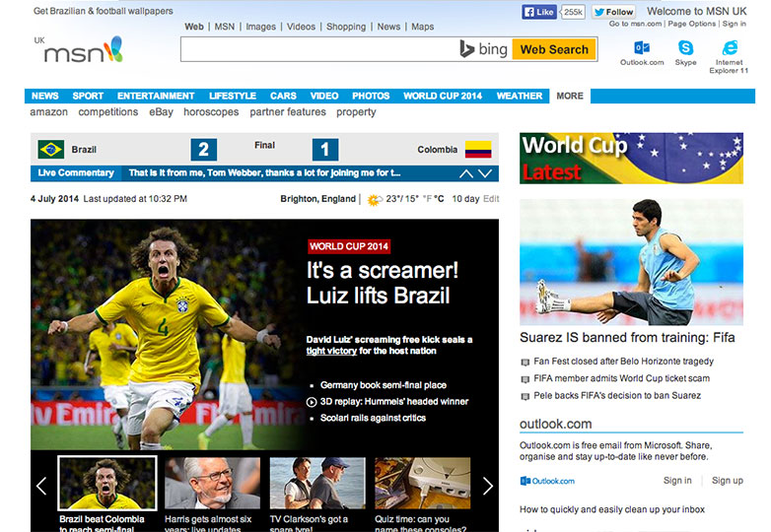Click the property sub-navigation link
The width and height of the screenshot is (771, 532).
(x=356, y=112)
